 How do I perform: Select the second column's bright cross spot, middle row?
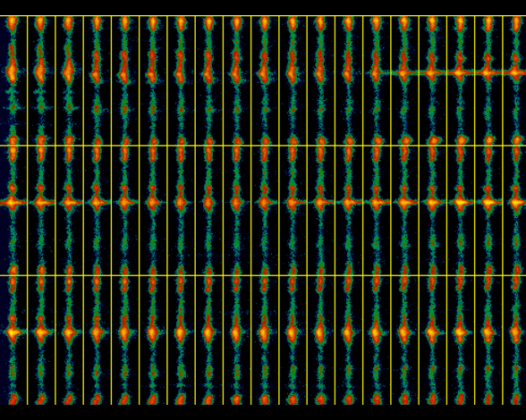click(41, 203)
